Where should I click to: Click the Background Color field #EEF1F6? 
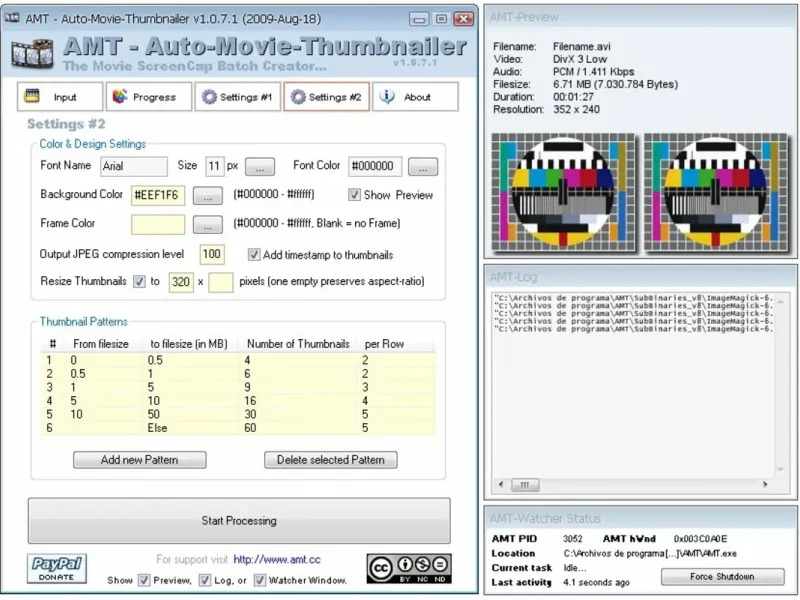[158, 195]
